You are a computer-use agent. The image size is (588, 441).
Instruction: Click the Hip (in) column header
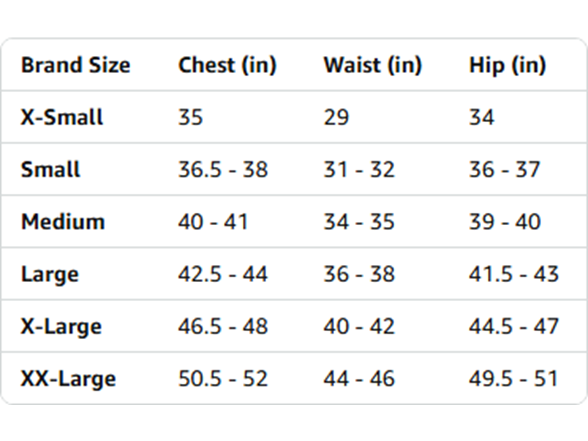coord(507,65)
